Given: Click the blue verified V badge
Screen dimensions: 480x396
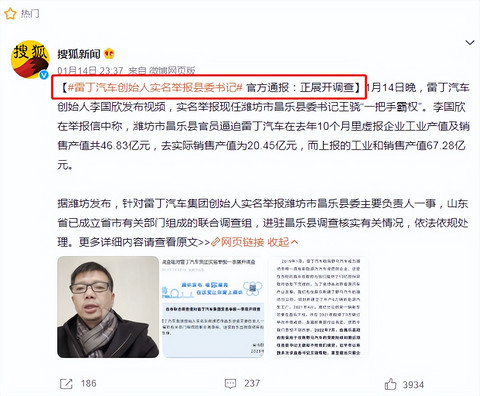Looking at the screenshot, I should 44,75.
